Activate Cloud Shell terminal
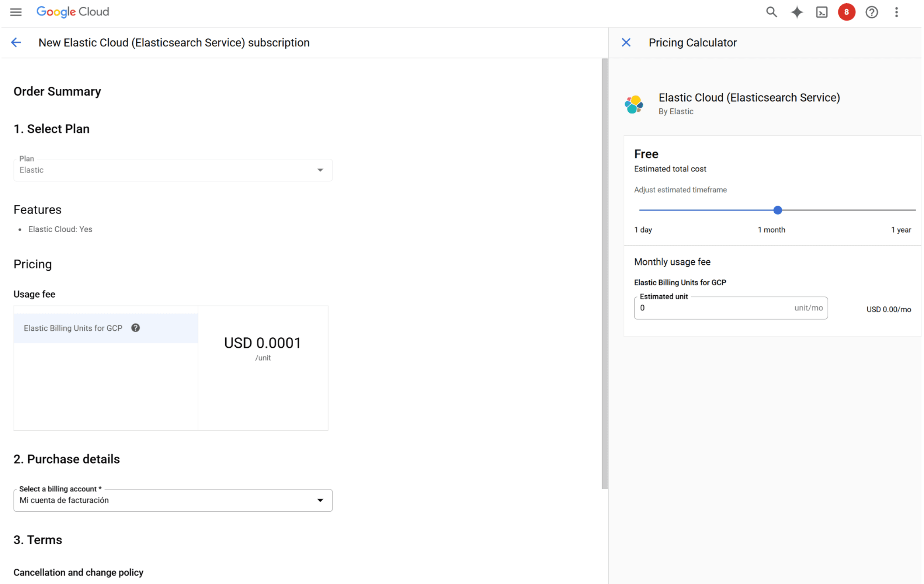Viewport: 924px width, 584px height. click(x=821, y=12)
